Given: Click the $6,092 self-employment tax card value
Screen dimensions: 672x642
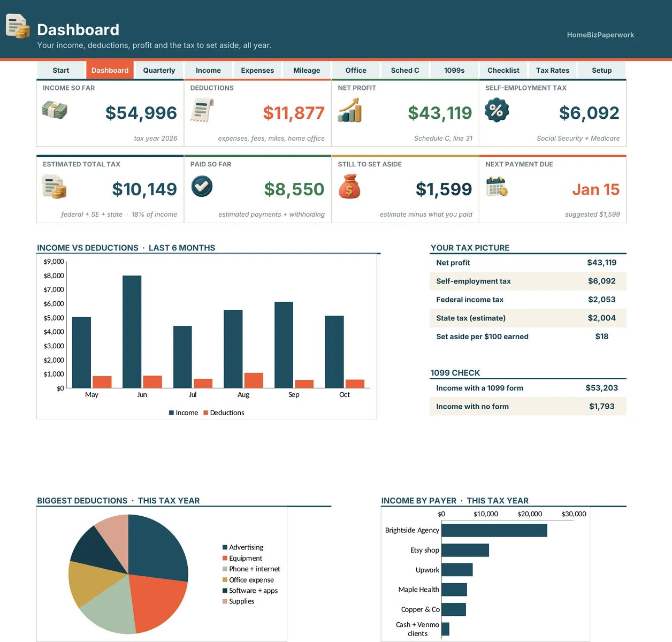Looking at the screenshot, I should (589, 113).
